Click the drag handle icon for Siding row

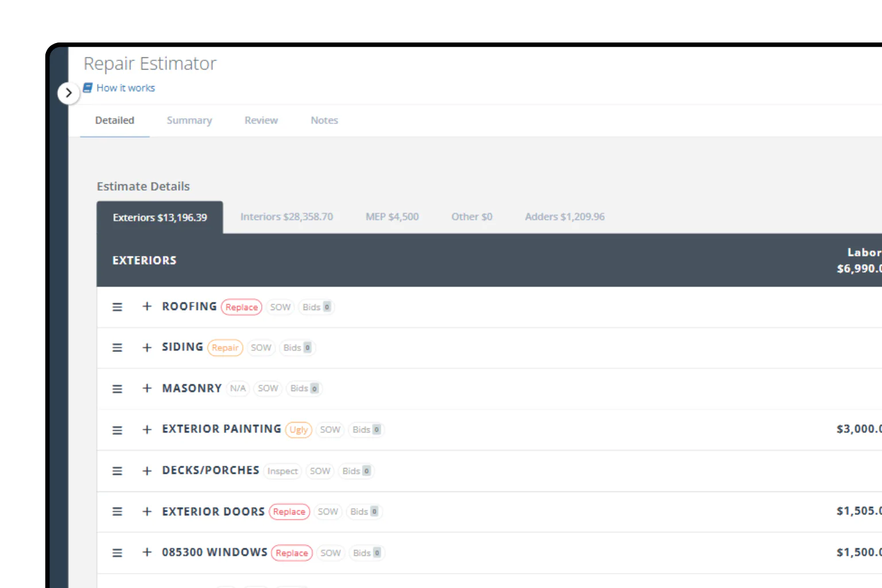coord(117,348)
